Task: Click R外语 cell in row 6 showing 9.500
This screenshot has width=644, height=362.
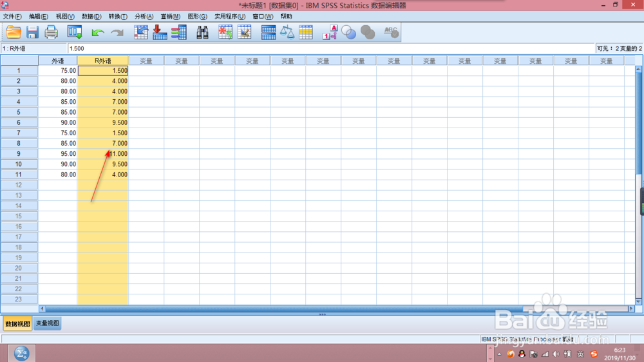Action: (102, 122)
